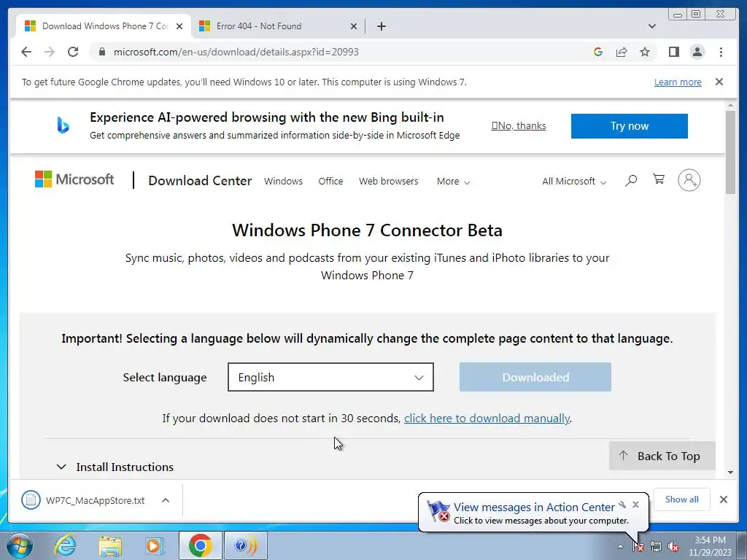The width and height of the screenshot is (747, 560).
Task: Click the scrollbar up arrow
Action: (x=730, y=105)
